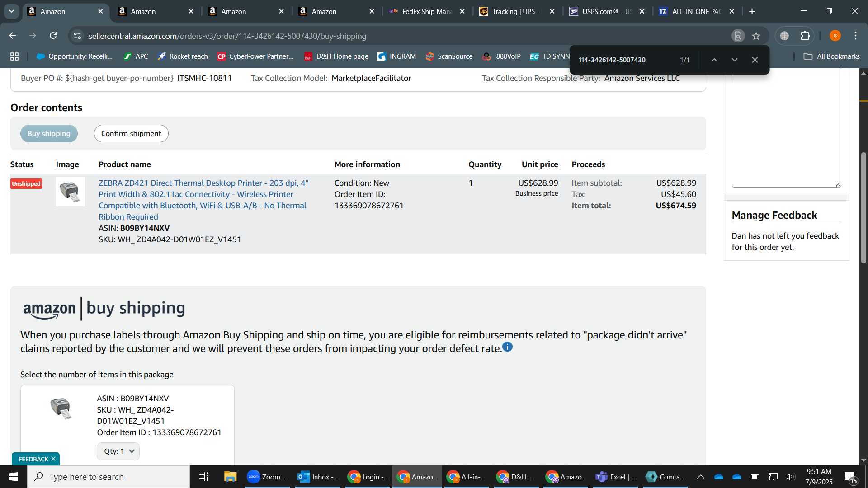Open the INGRAM bookmark
This screenshot has width=868, height=488.
click(397, 56)
